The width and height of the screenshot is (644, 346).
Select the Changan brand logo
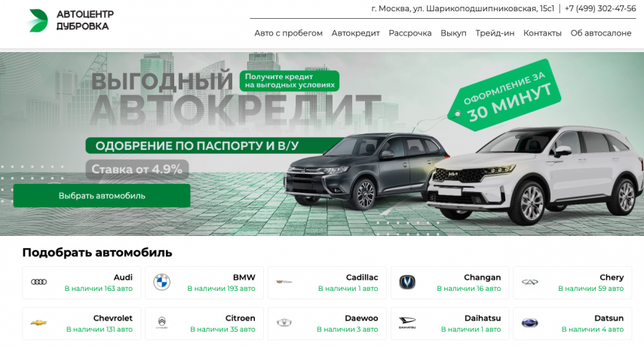point(407,282)
